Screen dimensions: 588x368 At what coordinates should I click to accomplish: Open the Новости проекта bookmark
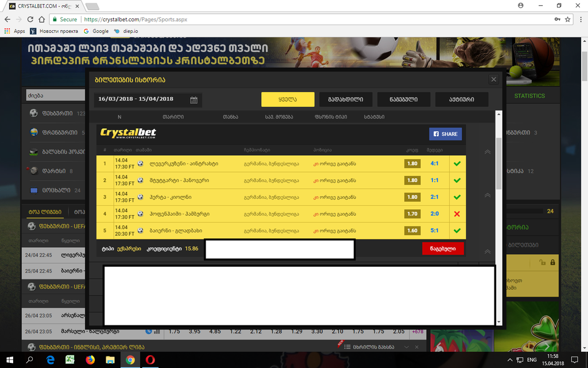pyautogui.click(x=54, y=31)
